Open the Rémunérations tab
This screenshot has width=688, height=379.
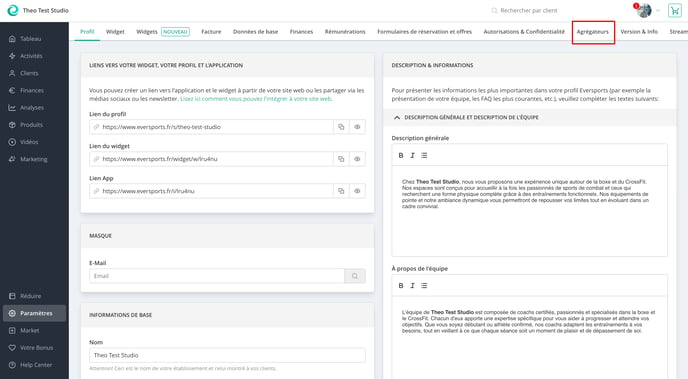[x=345, y=32]
